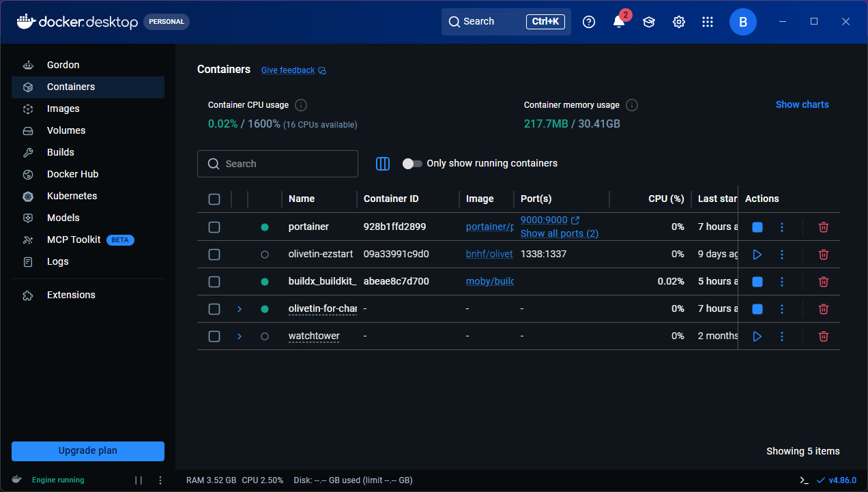
Task: Click the global Search Ctrl+K box
Action: tap(506, 22)
